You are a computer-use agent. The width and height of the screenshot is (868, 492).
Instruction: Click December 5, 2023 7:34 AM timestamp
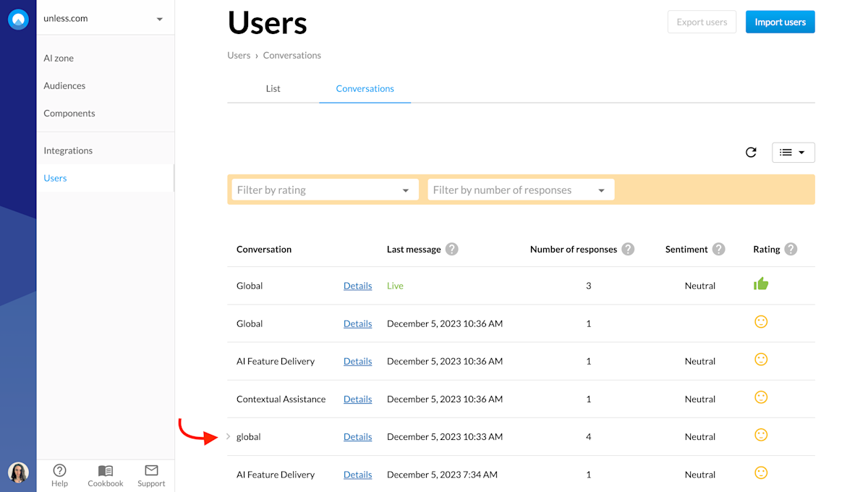442,475
